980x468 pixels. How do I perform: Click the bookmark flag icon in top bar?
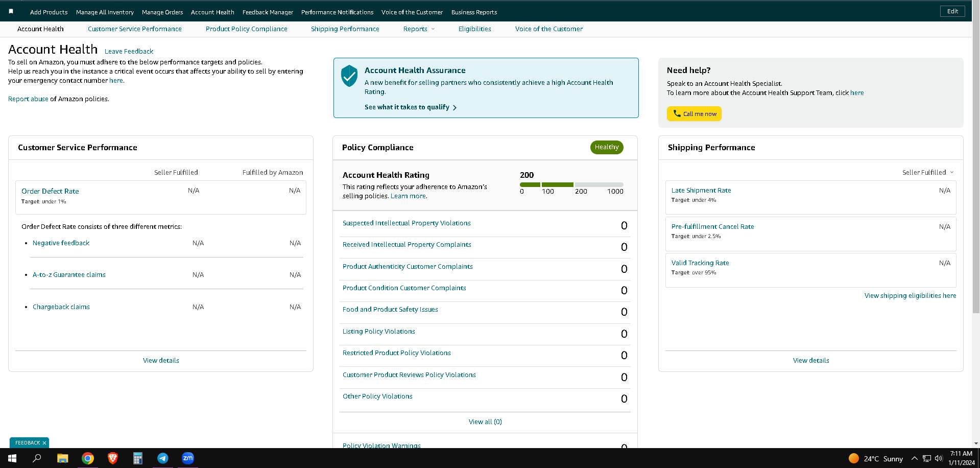[x=11, y=11]
